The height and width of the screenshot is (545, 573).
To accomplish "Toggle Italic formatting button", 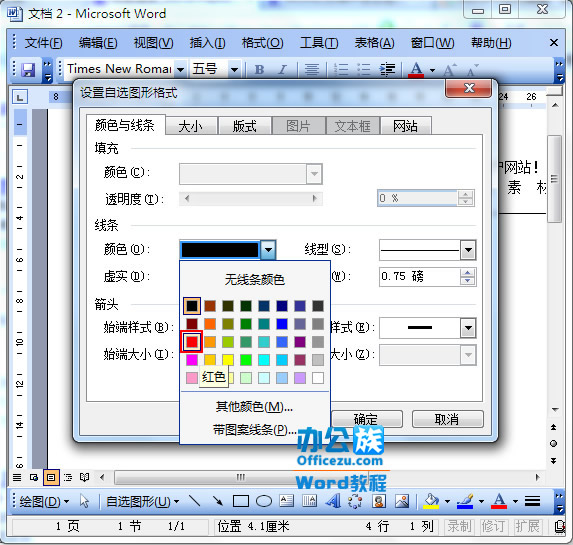I will 282,69.
